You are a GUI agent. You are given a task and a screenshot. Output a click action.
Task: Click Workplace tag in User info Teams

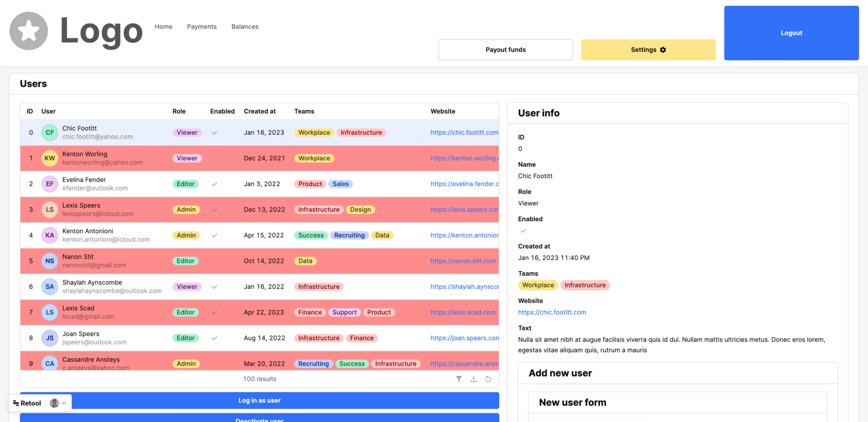click(x=538, y=285)
